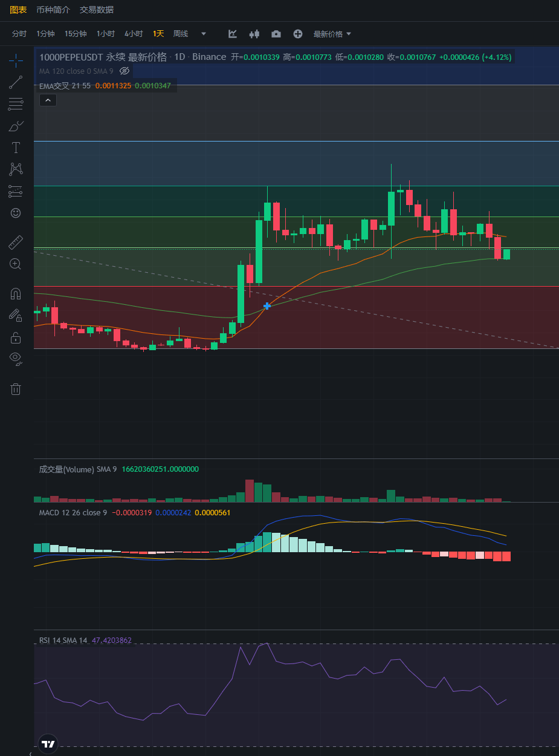Collapse the indicator legend chevron
Viewport: 559px width, 756px height.
[x=48, y=100]
